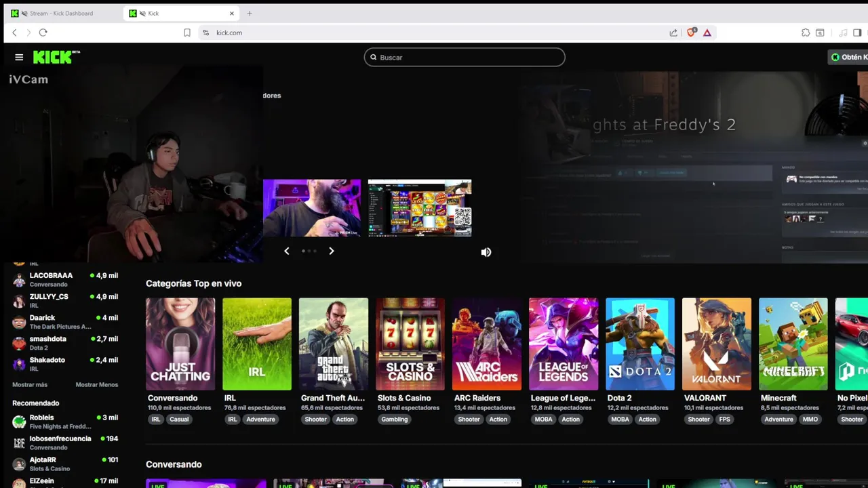Open Dota 2 category cover

click(x=640, y=344)
